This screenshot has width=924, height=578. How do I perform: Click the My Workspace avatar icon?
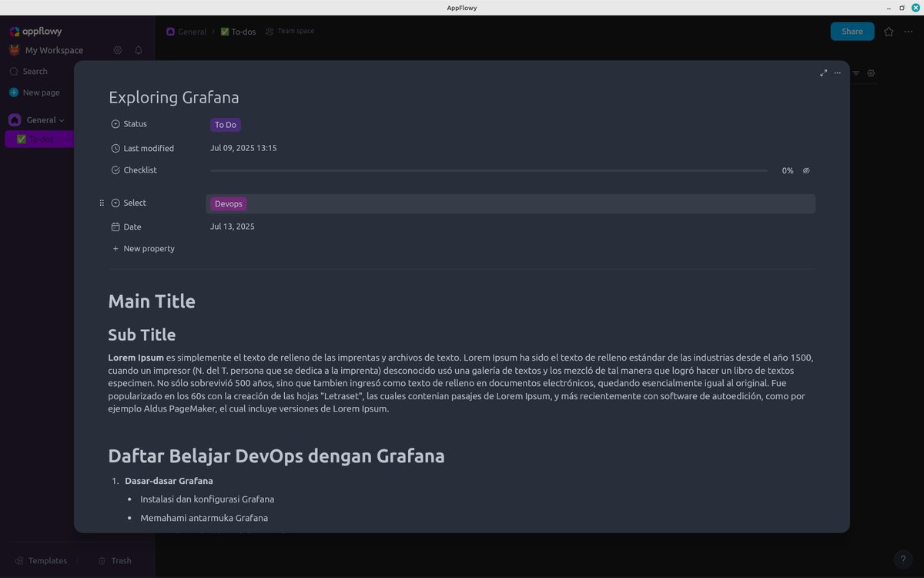pos(14,50)
